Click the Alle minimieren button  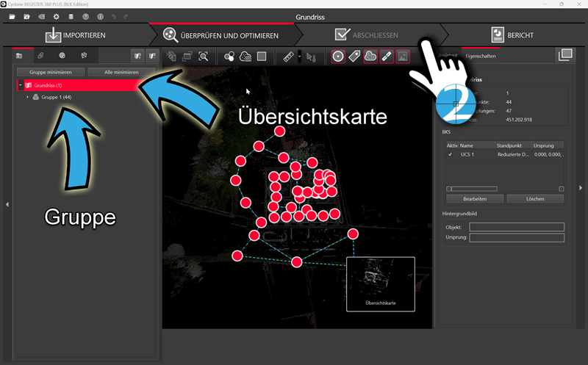coord(121,72)
